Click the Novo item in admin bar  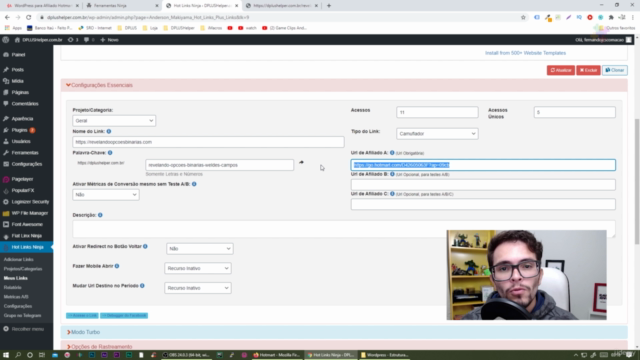[109, 40]
